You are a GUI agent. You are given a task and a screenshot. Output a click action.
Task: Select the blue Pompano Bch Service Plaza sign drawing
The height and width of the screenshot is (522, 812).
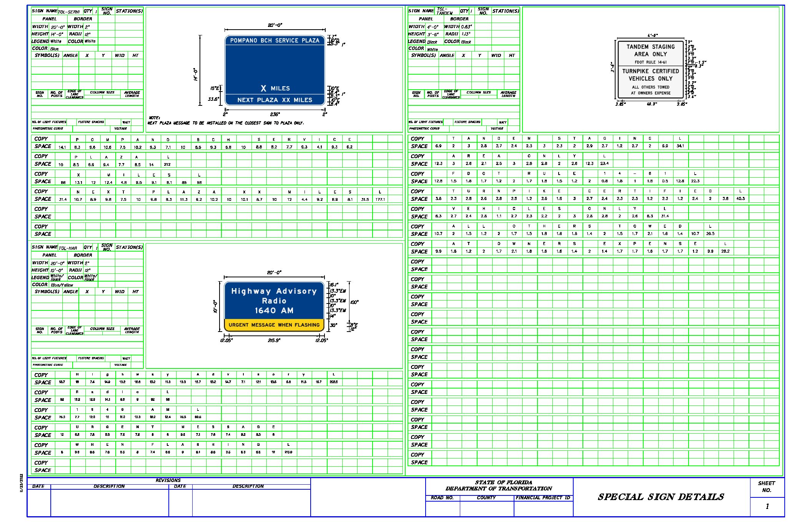pos(275,70)
